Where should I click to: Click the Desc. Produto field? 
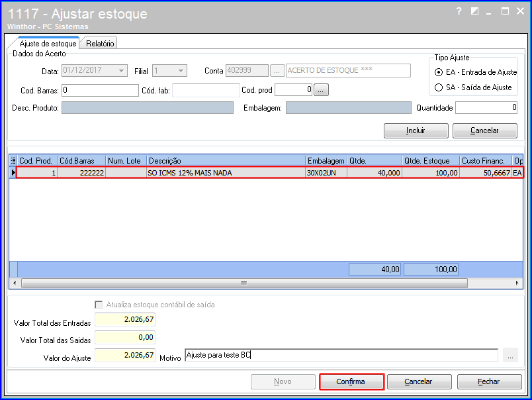[x=148, y=108]
